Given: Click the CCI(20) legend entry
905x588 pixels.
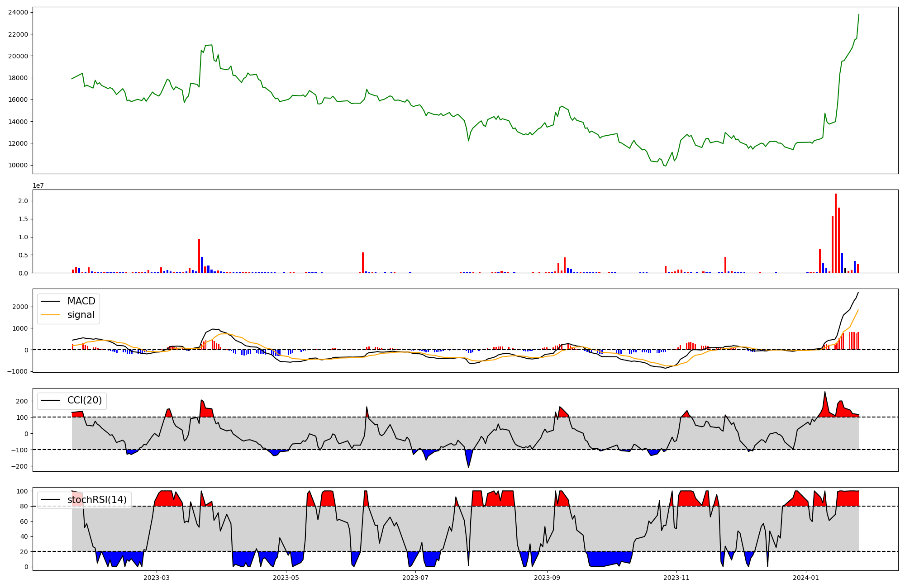Looking at the screenshot, I should pyautogui.click(x=85, y=400).
